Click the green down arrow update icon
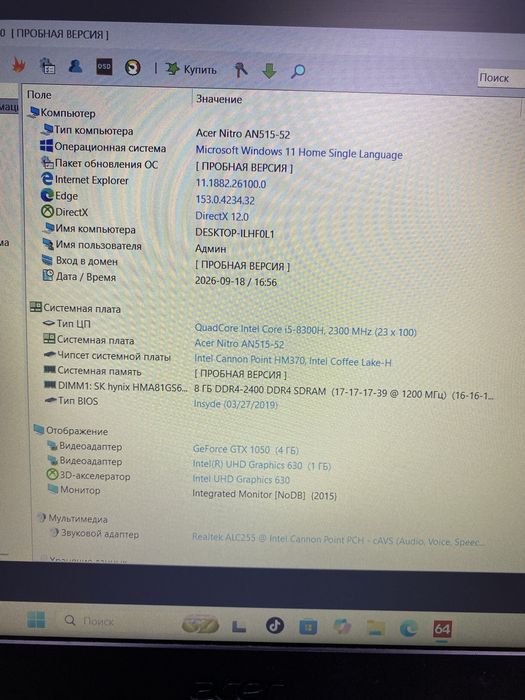 [x=269, y=71]
